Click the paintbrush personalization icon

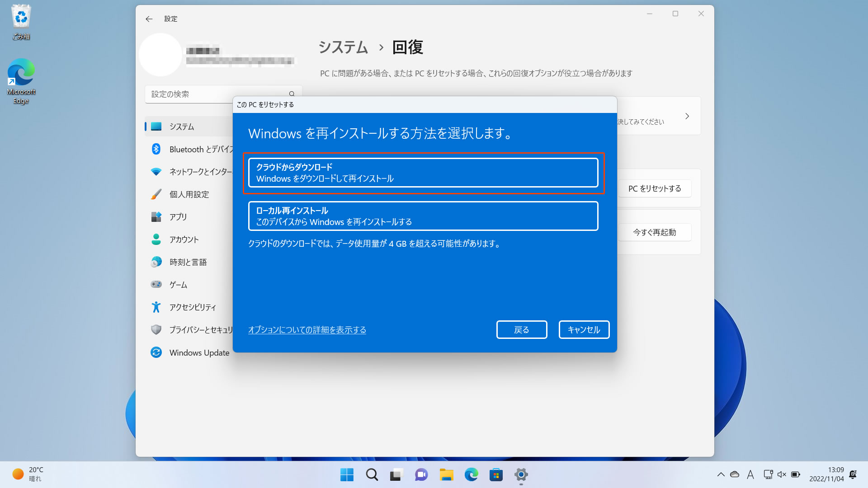pyautogui.click(x=156, y=194)
